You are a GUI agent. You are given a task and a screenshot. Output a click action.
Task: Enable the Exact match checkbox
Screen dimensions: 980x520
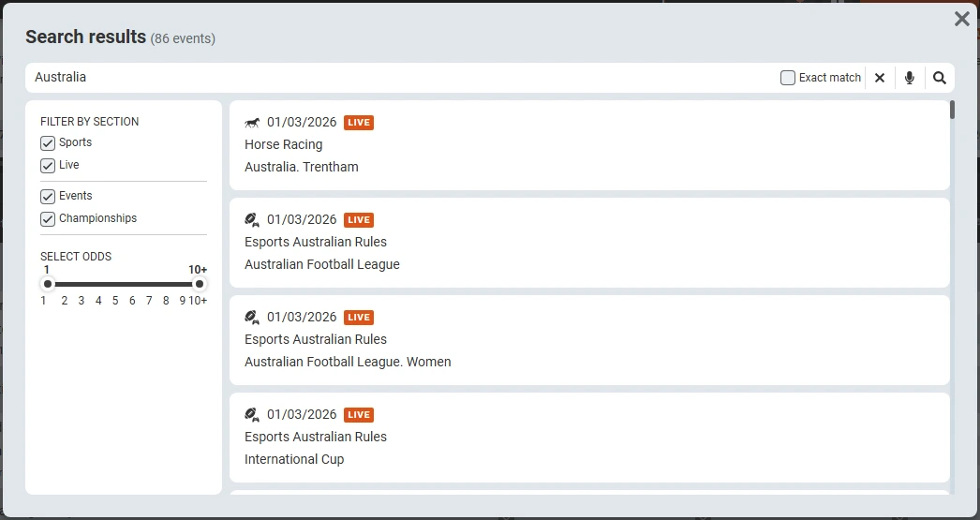coord(788,78)
